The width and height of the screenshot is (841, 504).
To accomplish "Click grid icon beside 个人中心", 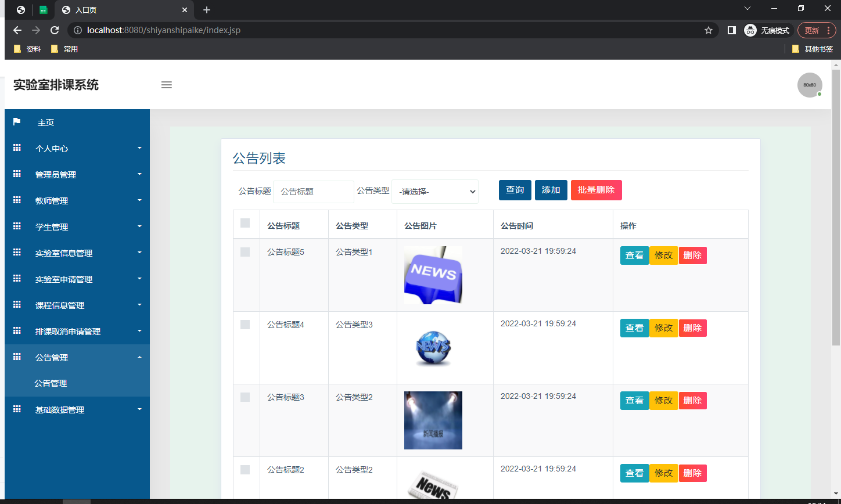I will (x=17, y=148).
